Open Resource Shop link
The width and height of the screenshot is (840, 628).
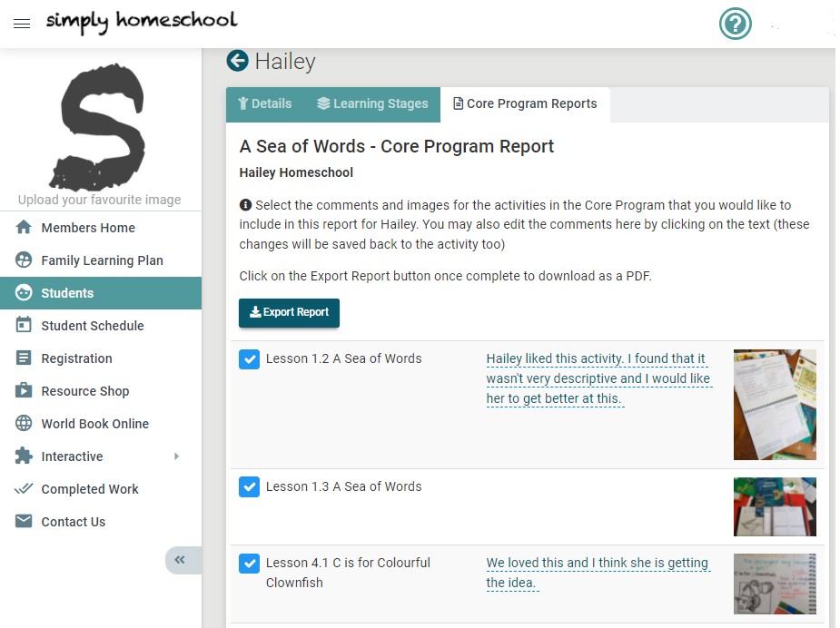coord(101,391)
